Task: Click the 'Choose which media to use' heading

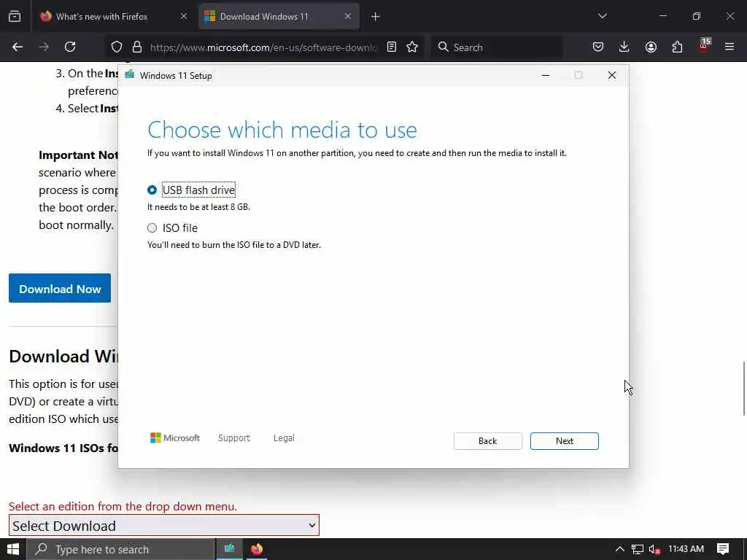Action: (282, 130)
